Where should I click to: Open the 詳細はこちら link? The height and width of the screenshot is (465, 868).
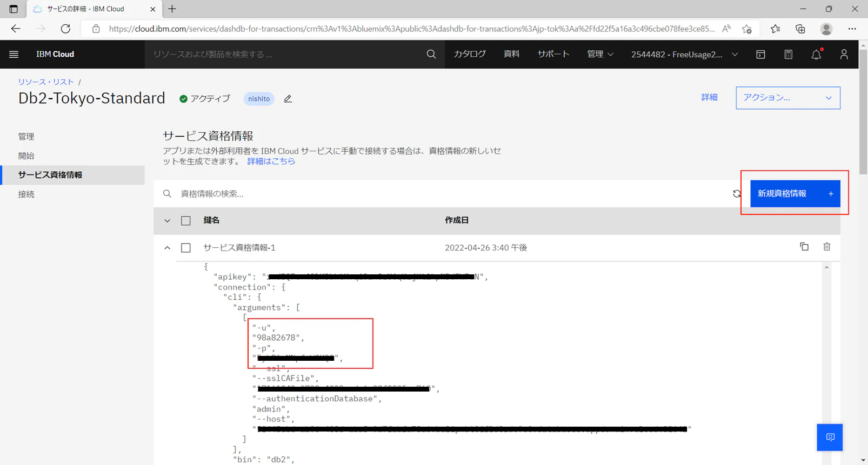point(271,161)
